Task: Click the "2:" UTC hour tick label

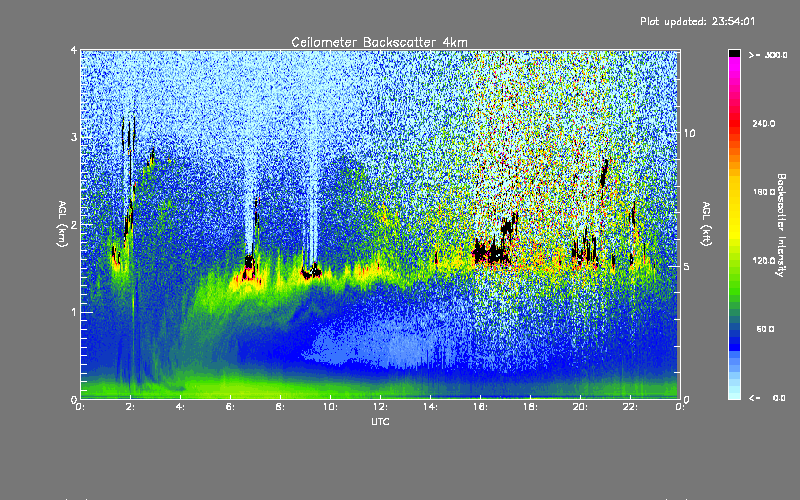Action: 131,407
